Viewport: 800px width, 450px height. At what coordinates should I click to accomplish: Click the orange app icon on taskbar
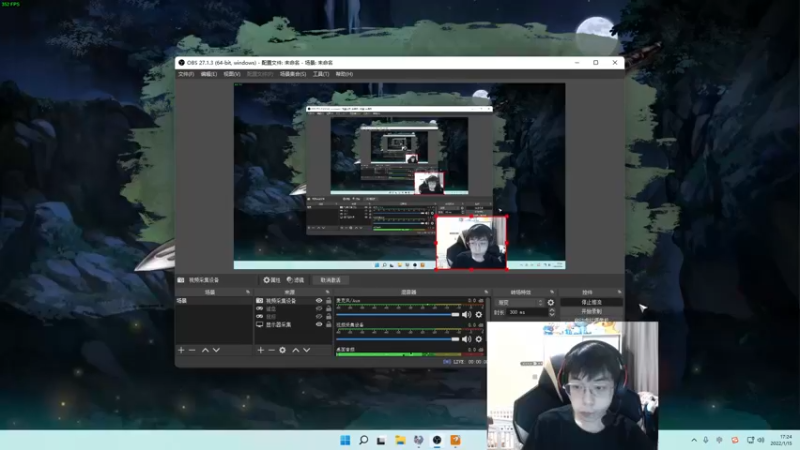point(455,440)
